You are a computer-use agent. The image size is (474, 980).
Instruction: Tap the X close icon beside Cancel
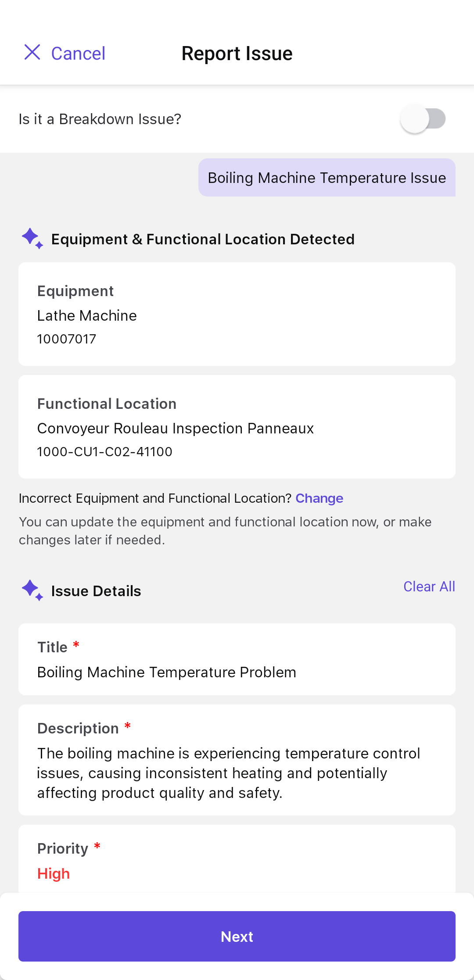32,52
